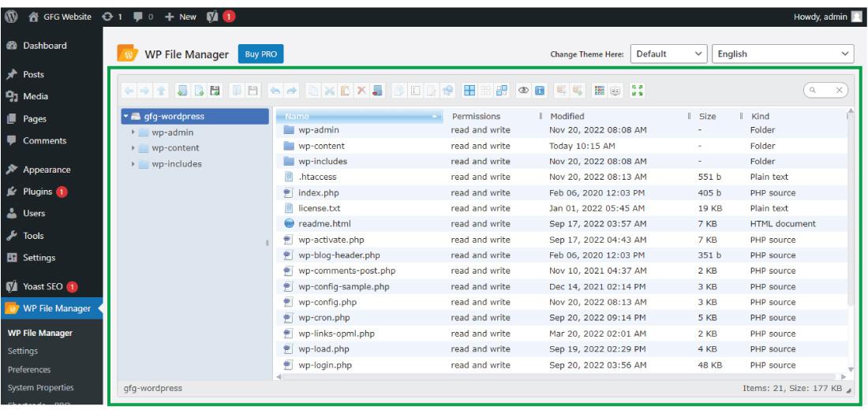The height and width of the screenshot is (410, 868).
Task: Open Get Info with the blue i icon
Action: [539, 90]
